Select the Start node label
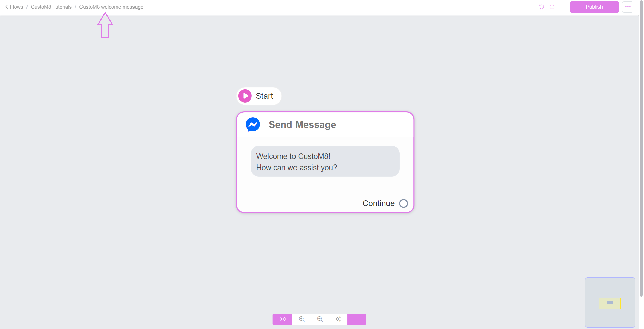 (264, 96)
